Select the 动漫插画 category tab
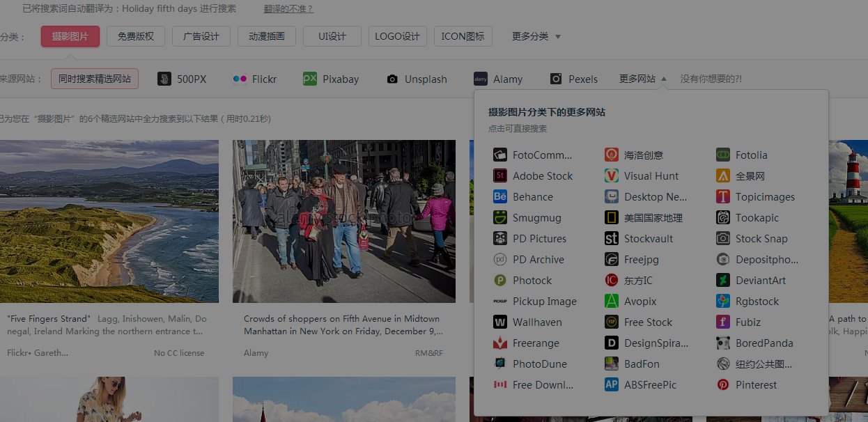868x422 pixels. point(267,36)
